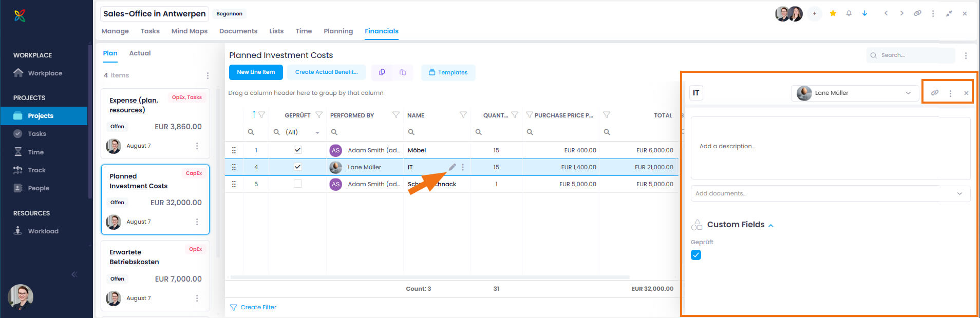Uncheck Geprüft checkbox in IT row
980x318 pixels.
297,167
